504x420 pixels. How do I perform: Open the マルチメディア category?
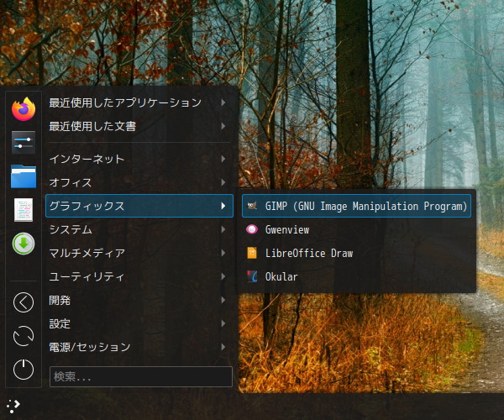pos(139,253)
